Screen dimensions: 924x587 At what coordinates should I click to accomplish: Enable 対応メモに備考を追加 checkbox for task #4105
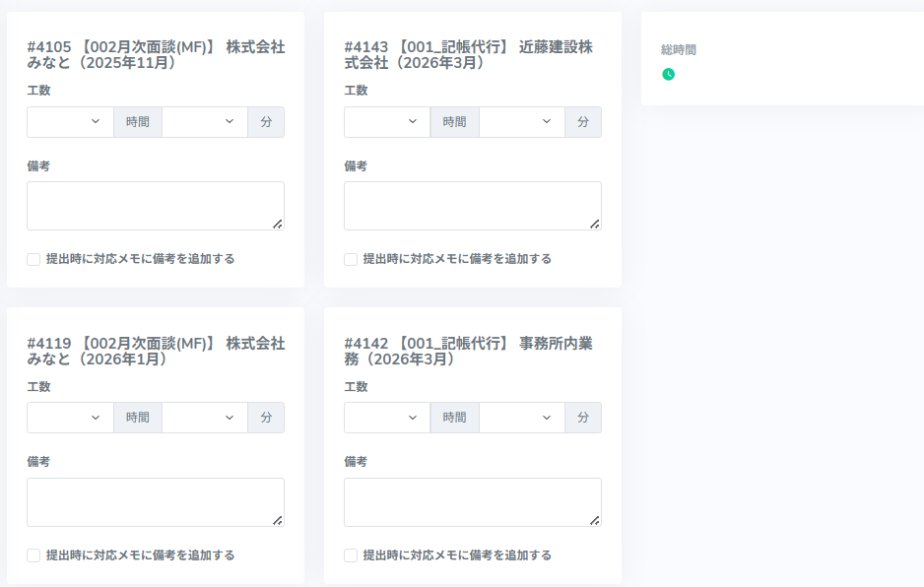(33, 259)
